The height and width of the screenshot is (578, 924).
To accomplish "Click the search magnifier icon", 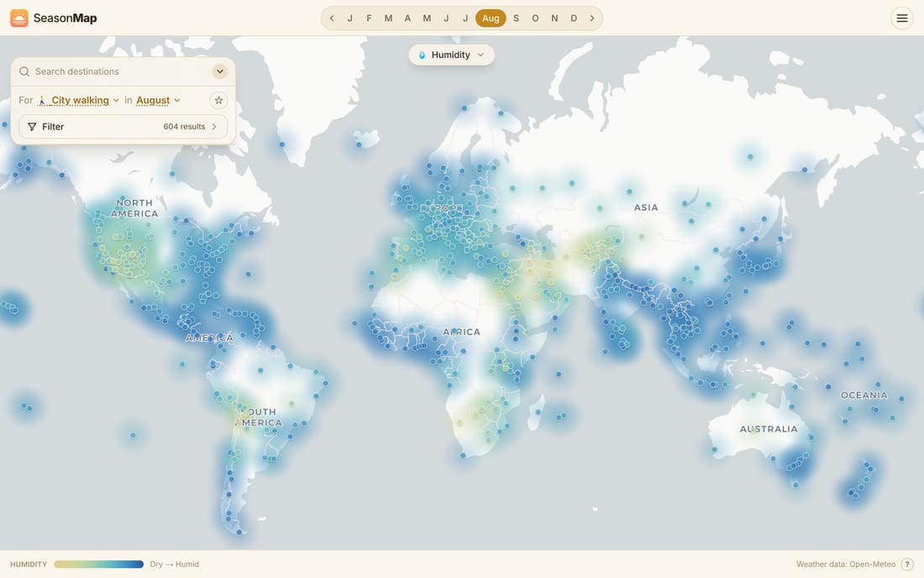I will pyautogui.click(x=24, y=71).
